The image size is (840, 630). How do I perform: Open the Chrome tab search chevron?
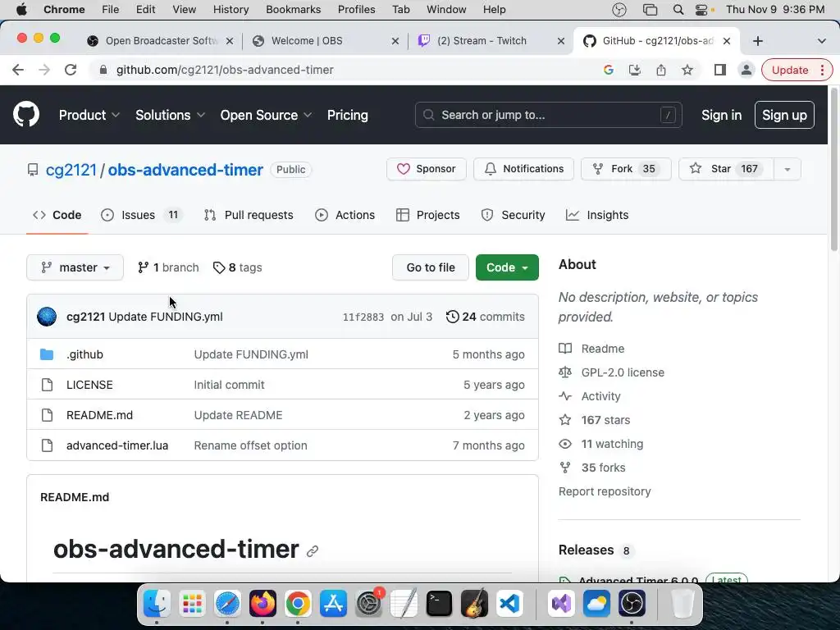[x=821, y=41]
